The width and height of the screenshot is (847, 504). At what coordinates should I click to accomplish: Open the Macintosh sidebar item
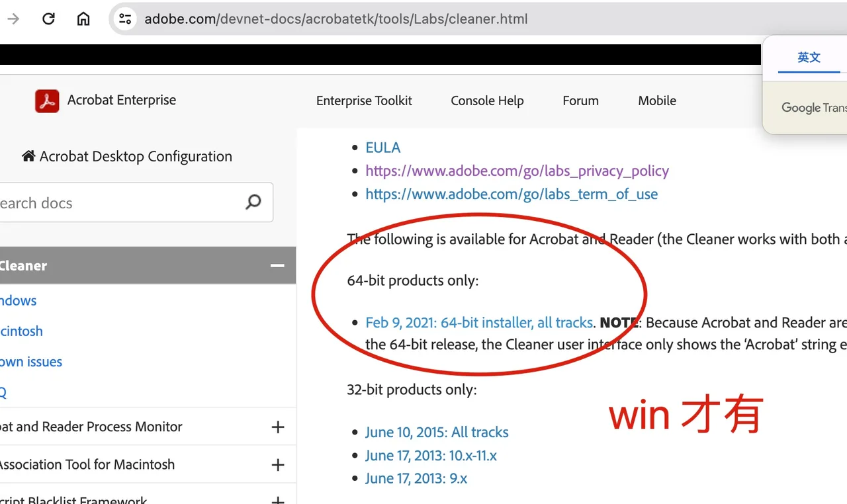coord(21,331)
